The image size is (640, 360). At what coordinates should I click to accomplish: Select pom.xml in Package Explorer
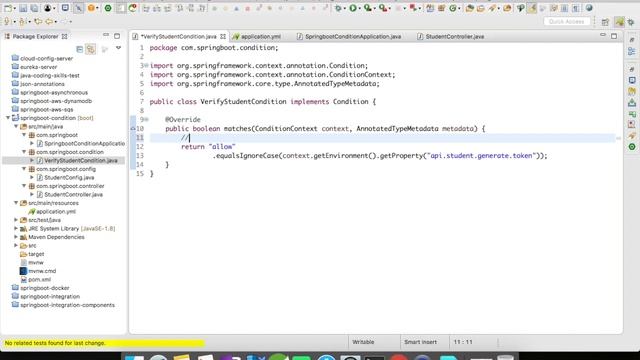[x=39, y=279]
